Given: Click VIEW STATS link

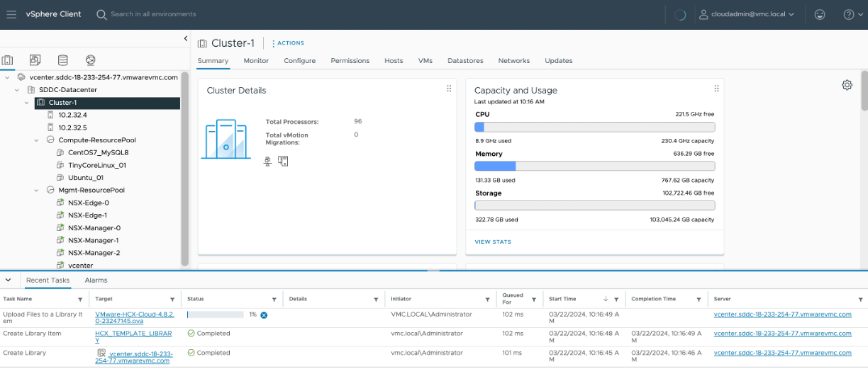Looking at the screenshot, I should (x=493, y=242).
